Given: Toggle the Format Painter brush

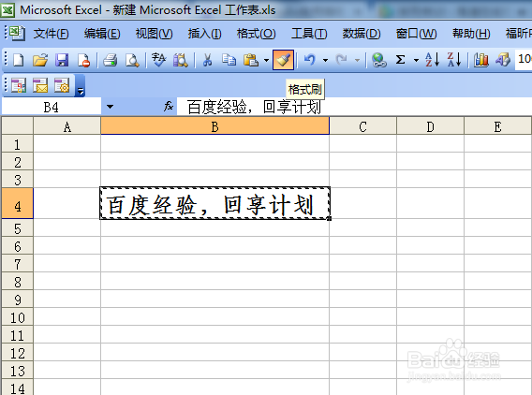Looking at the screenshot, I should 283,60.
